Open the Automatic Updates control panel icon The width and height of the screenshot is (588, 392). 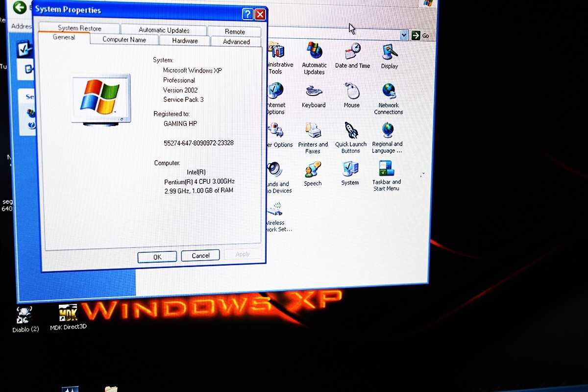click(x=314, y=58)
